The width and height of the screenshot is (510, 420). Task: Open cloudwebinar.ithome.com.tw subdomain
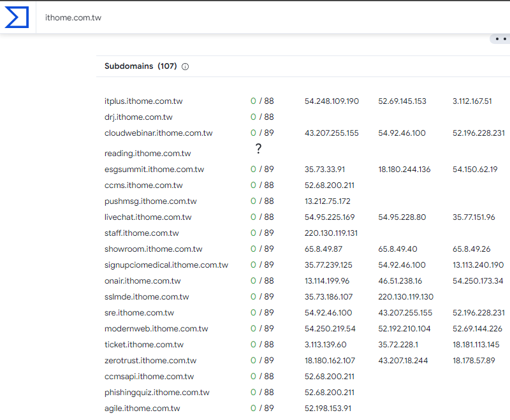[158, 133]
